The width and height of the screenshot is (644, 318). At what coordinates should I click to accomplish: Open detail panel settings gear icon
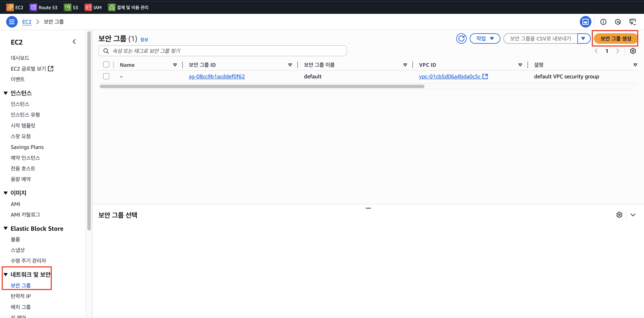click(619, 215)
